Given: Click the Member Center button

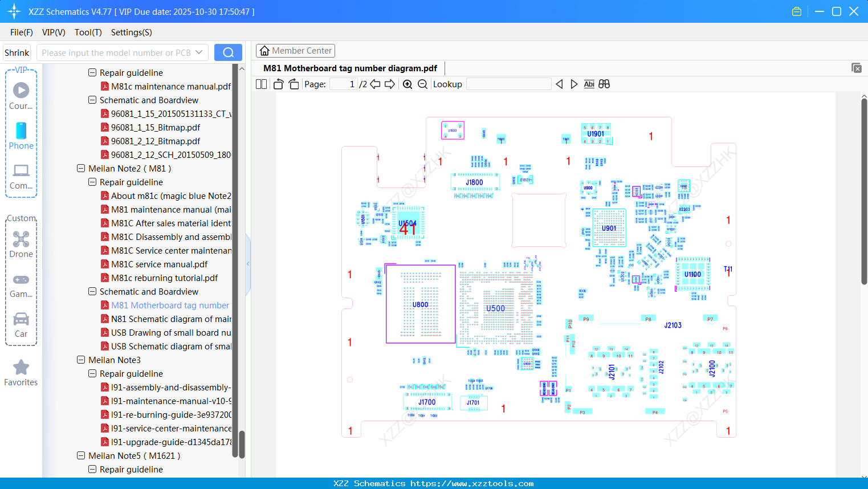Looking at the screenshot, I should pyautogui.click(x=295, y=50).
